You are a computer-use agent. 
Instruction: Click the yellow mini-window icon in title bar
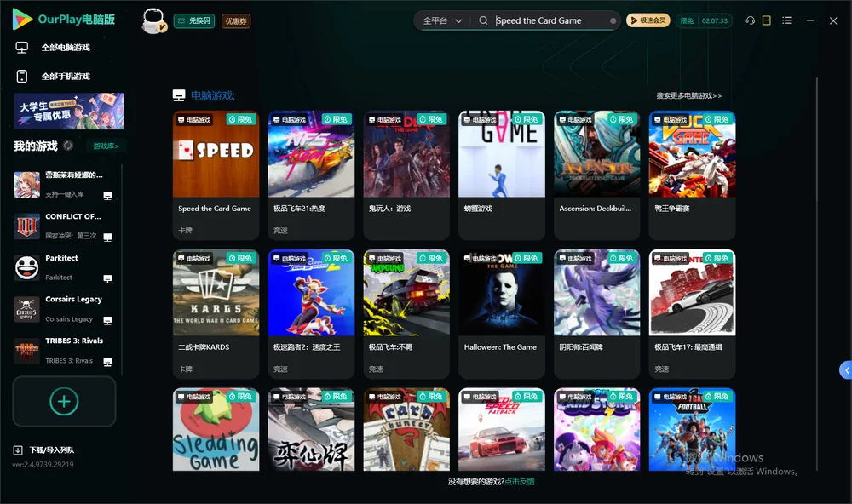pyautogui.click(x=767, y=20)
